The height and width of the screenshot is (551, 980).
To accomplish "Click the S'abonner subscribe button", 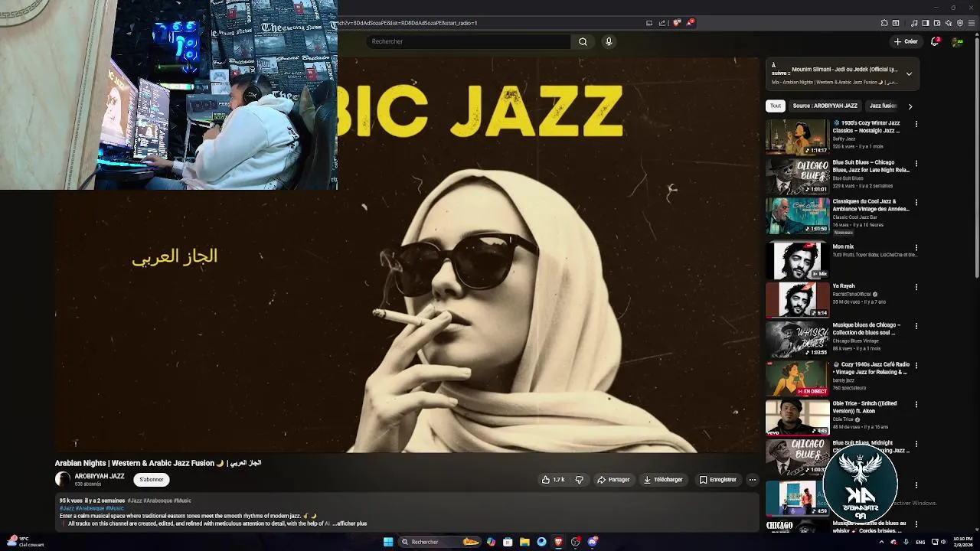I will [x=151, y=480].
